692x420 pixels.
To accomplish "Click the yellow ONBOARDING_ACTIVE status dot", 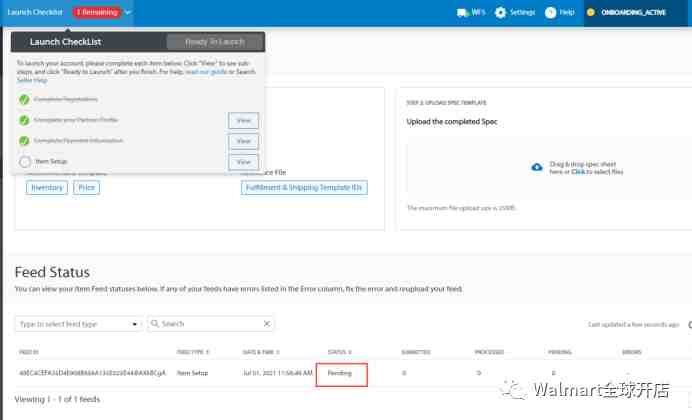I will click(591, 12).
